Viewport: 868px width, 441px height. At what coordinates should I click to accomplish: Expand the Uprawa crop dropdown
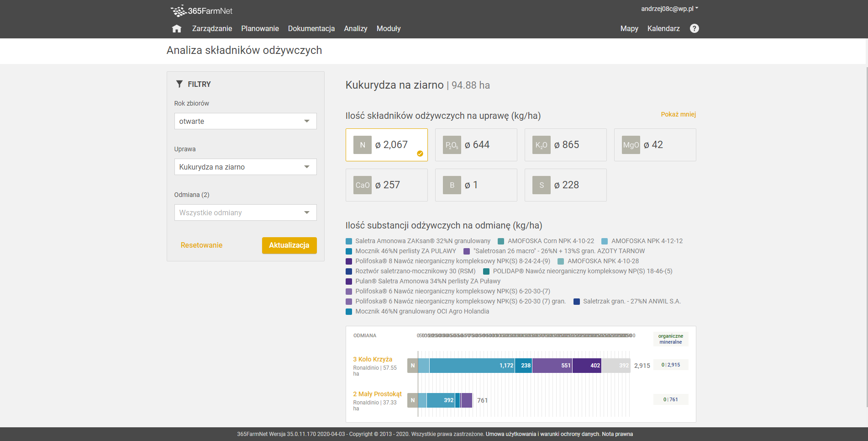pyautogui.click(x=245, y=167)
